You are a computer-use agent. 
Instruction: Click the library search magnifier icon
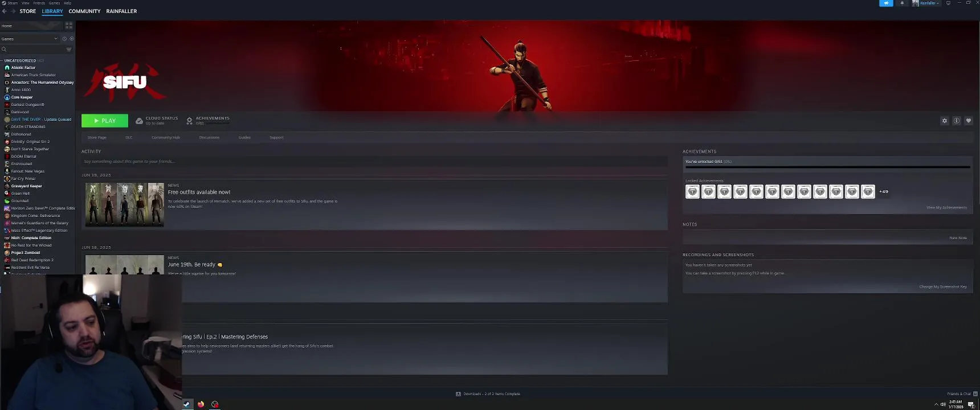(4, 50)
